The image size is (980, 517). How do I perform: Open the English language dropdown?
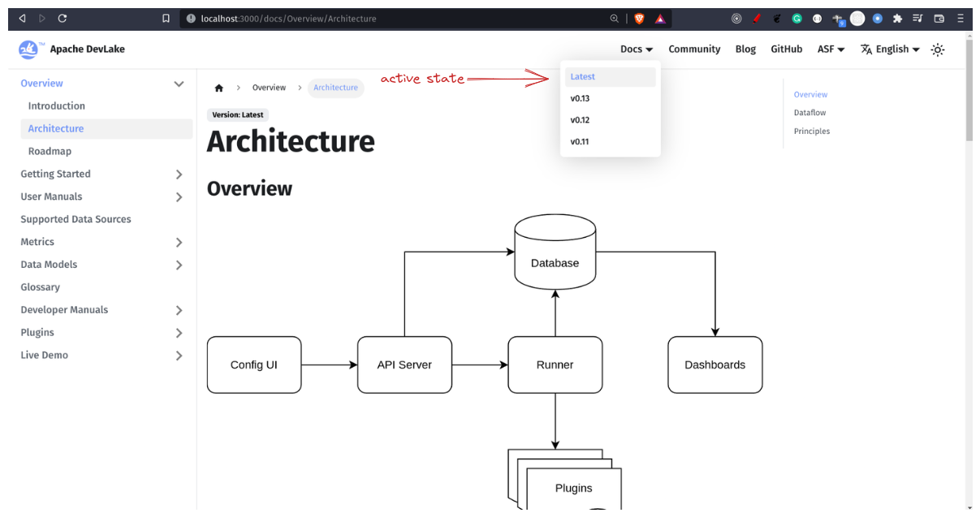(x=890, y=50)
